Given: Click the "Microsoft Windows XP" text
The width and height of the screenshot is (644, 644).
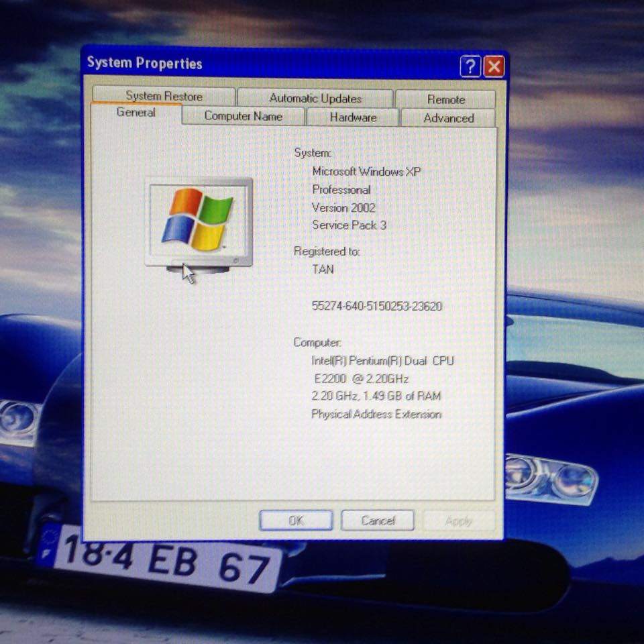Looking at the screenshot, I should [x=366, y=171].
